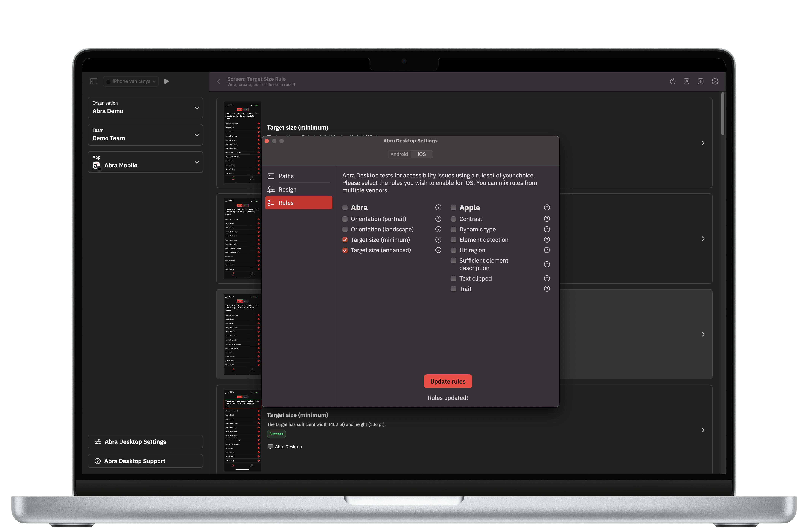The width and height of the screenshot is (808, 532).
Task: Switch to the Android tab
Action: [x=399, y=154]
